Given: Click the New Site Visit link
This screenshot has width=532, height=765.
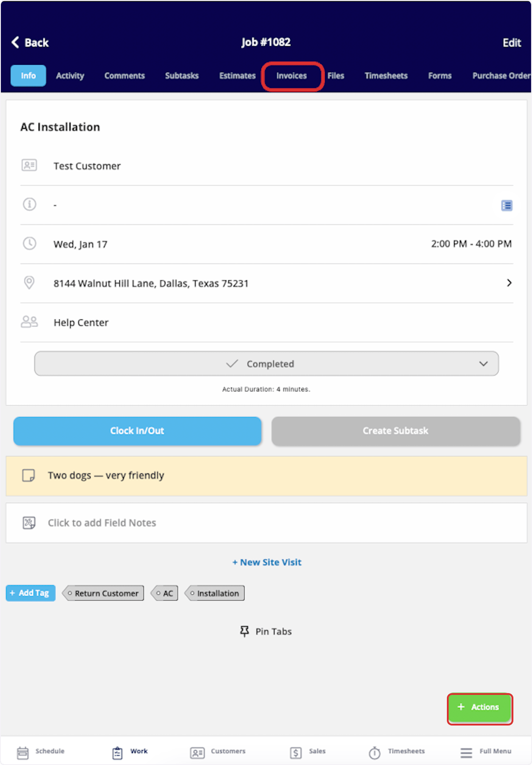Looking at the screenshot, I should [x=267, y=562].
